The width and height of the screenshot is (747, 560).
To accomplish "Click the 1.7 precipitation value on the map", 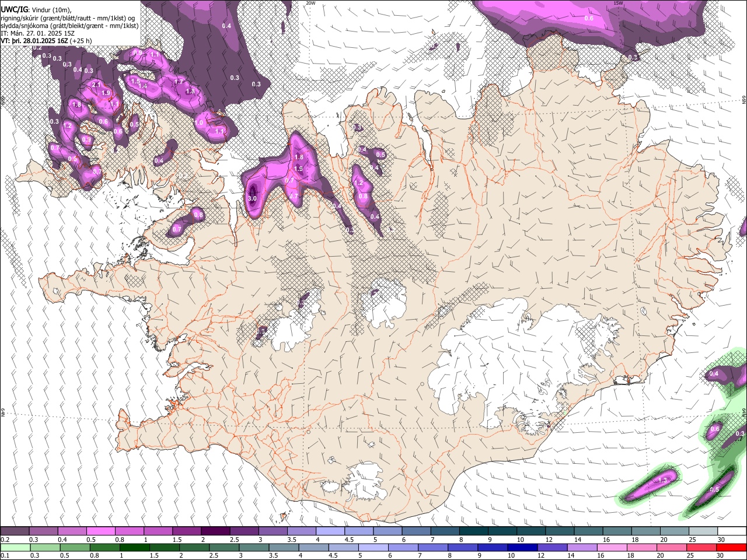I will [179, 81].
